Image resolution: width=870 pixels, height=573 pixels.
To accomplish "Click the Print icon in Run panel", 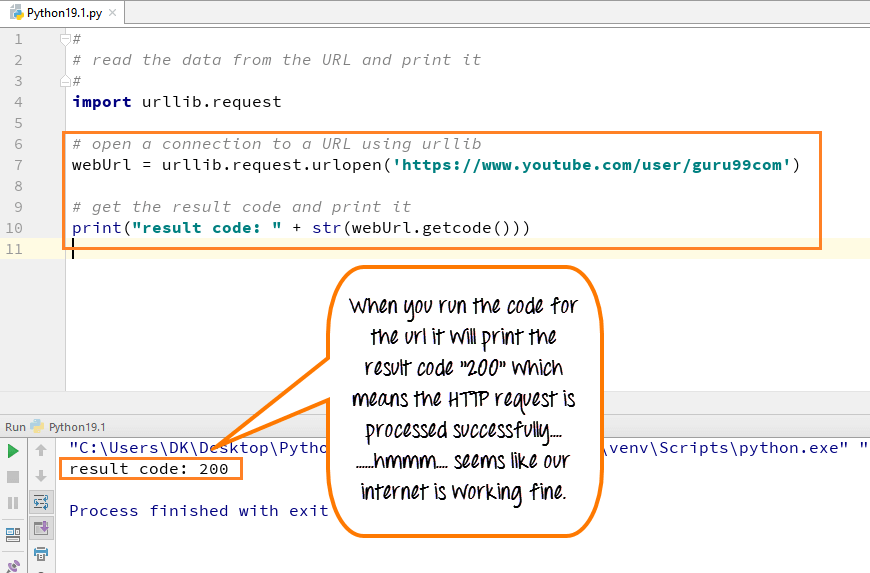I will (x=41, y=554).
